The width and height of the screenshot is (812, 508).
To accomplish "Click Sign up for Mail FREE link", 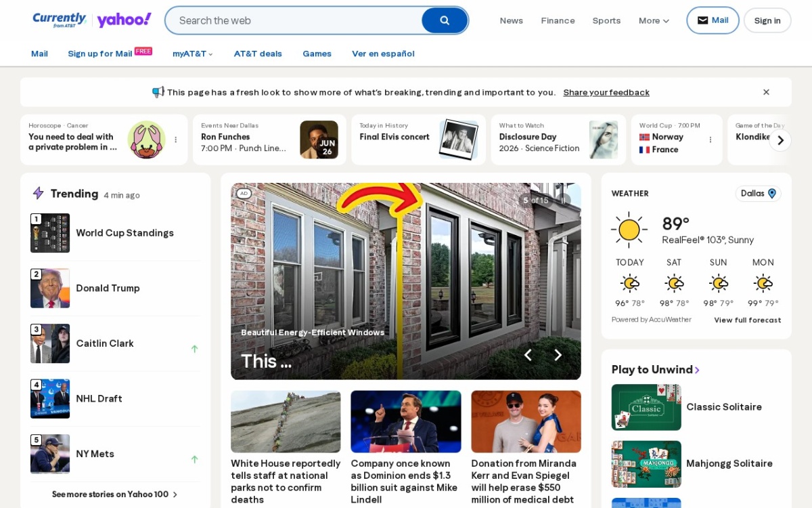I will click(x=110, y=53).
